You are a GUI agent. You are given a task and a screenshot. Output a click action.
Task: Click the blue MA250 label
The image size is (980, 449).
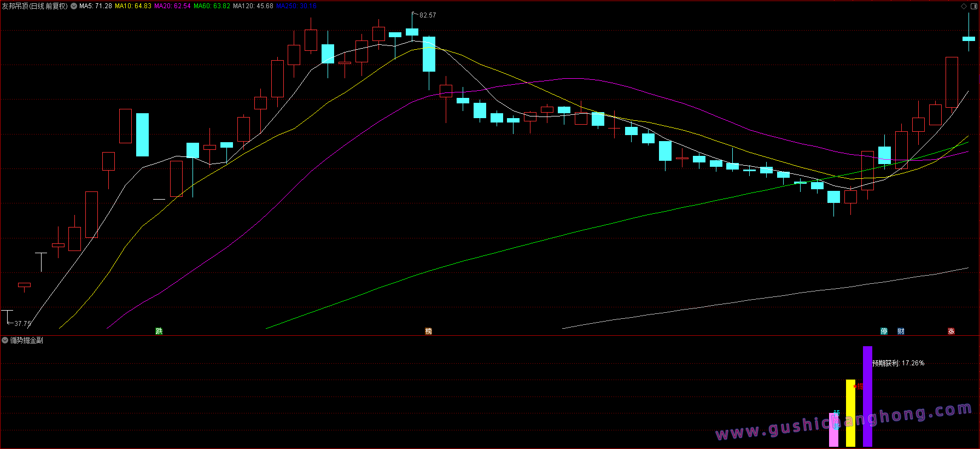[296, 6]
